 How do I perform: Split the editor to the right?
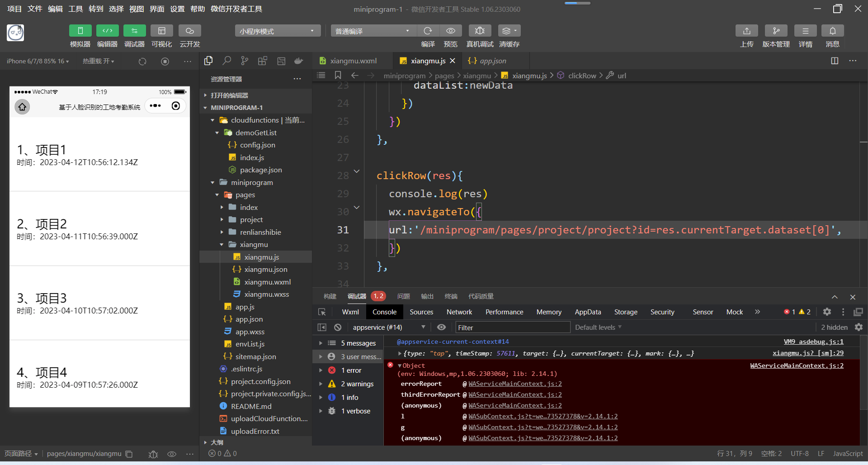835,61
